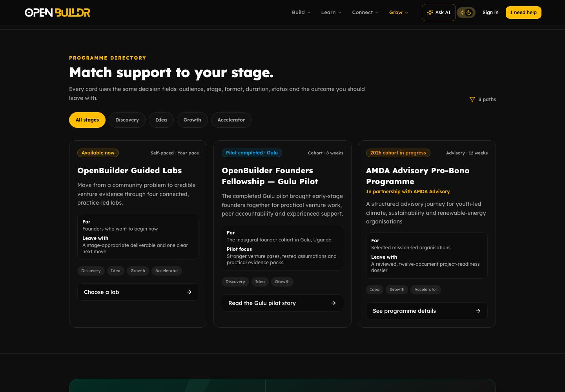Click Discovery tag in Gulu Pilot card

pyautogui.click(x=235, y=282)
